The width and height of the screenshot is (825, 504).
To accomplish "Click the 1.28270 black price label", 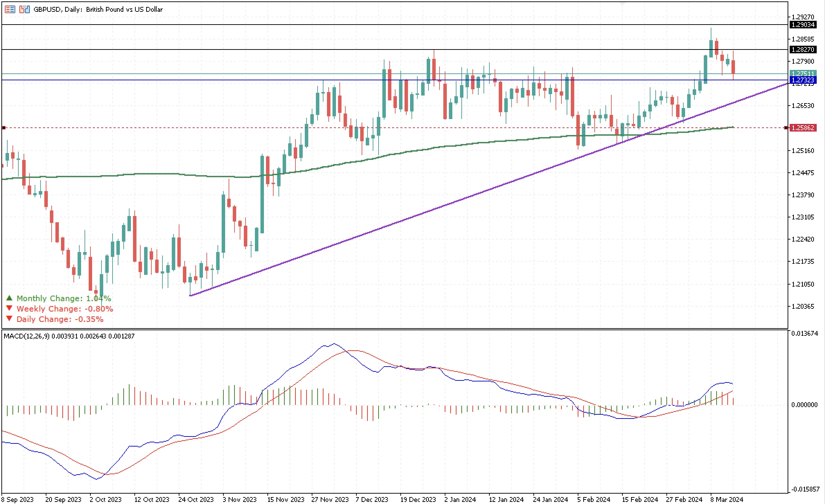I will click(803, 49).
